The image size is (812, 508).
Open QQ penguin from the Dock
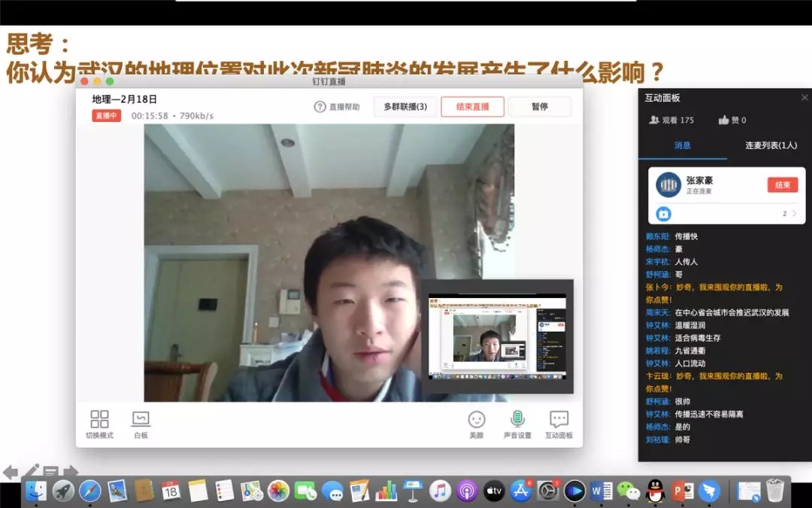click(655, 491)
